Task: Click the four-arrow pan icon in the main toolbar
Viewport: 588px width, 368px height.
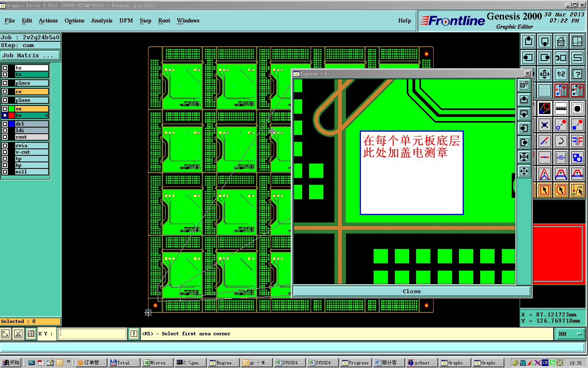Action: click(x=545, y=74)
